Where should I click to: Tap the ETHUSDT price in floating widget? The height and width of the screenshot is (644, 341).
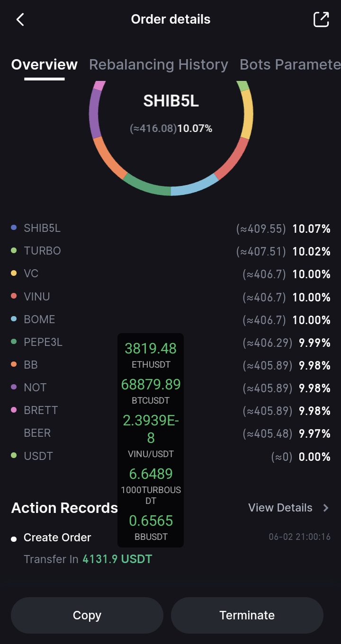tap(151, 354)
